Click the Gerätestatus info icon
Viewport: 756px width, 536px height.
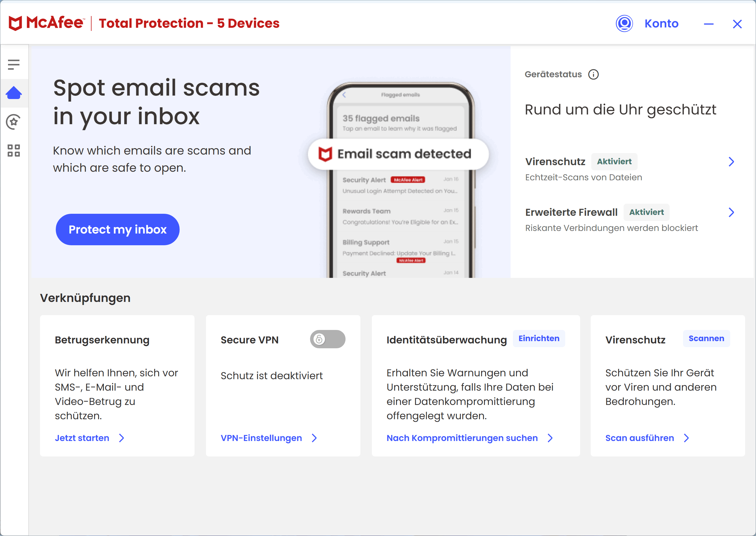594,74
